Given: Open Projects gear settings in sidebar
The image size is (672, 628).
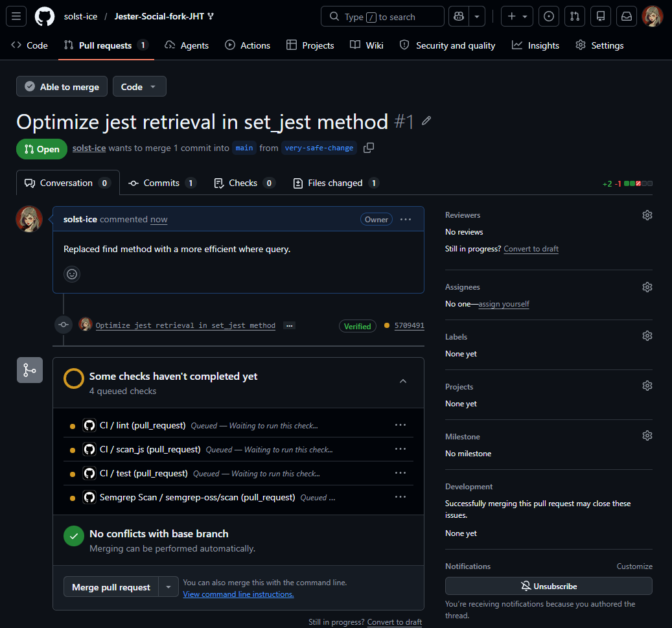Looking at the screenshot, I should click(647, 386).
